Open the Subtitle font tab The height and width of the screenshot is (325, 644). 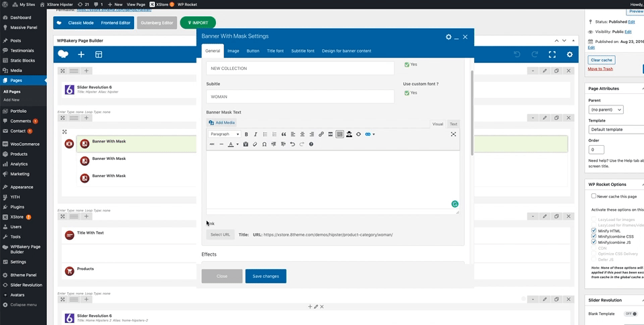[303, 51]
